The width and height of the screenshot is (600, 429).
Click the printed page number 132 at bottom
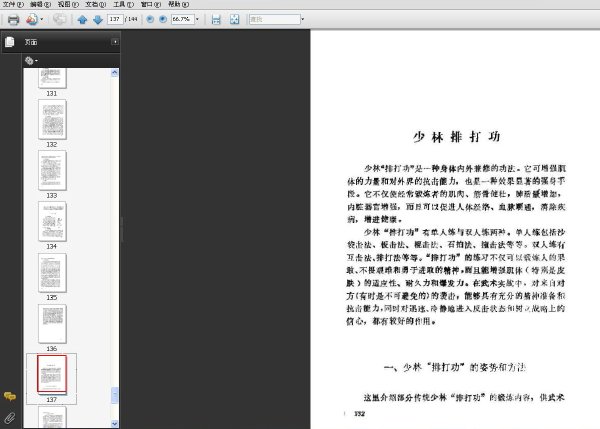(360, 413)
